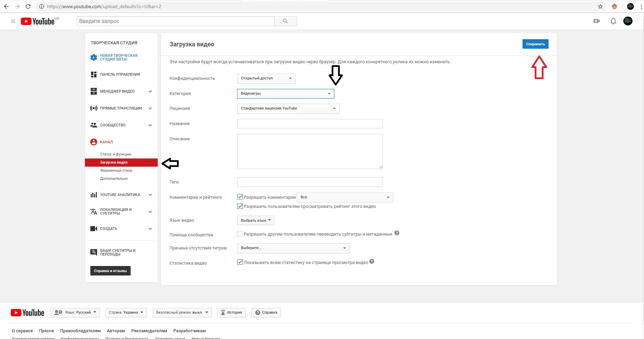Expand the live streaming section chevron

click(150, 108)
